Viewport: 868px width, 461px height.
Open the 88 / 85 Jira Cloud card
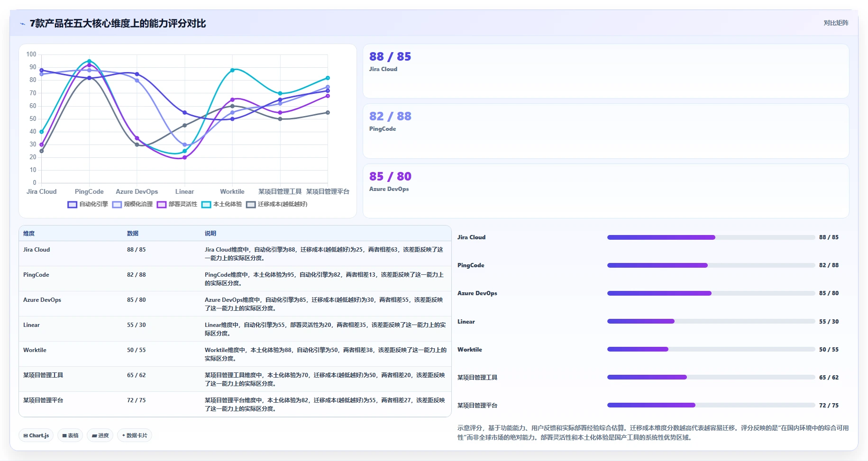point(606,71)
